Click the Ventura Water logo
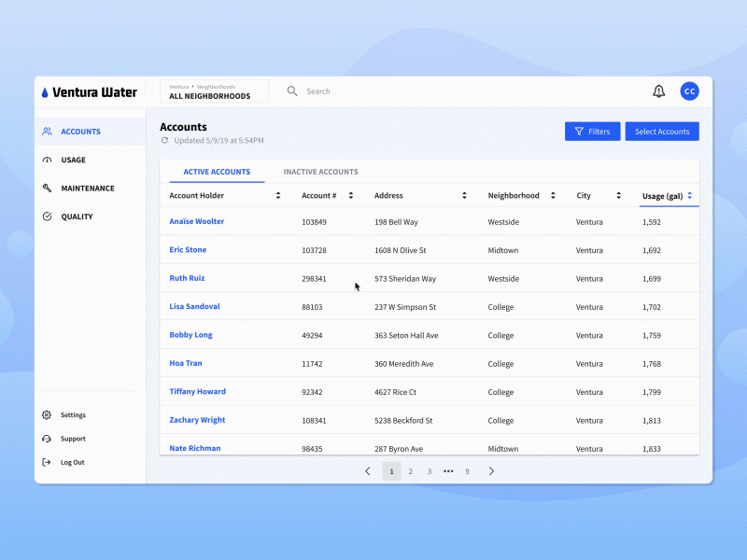Screen dimensions: 747x560 pyautogui.click(x=89, y=91)
